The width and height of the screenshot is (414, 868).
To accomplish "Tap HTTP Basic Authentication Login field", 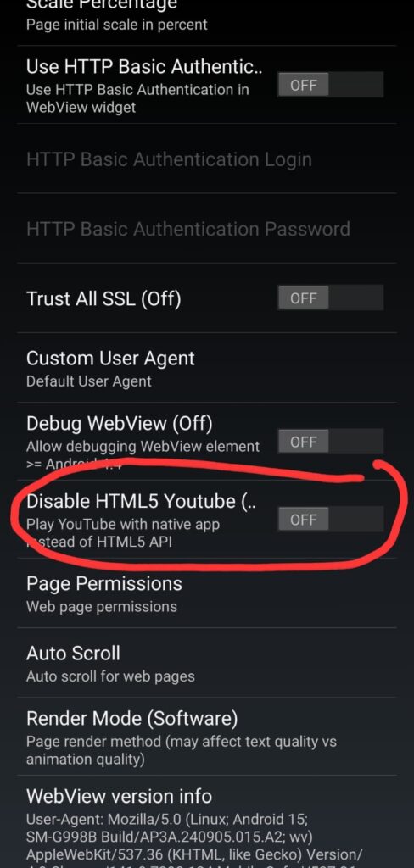I will 207,159.
